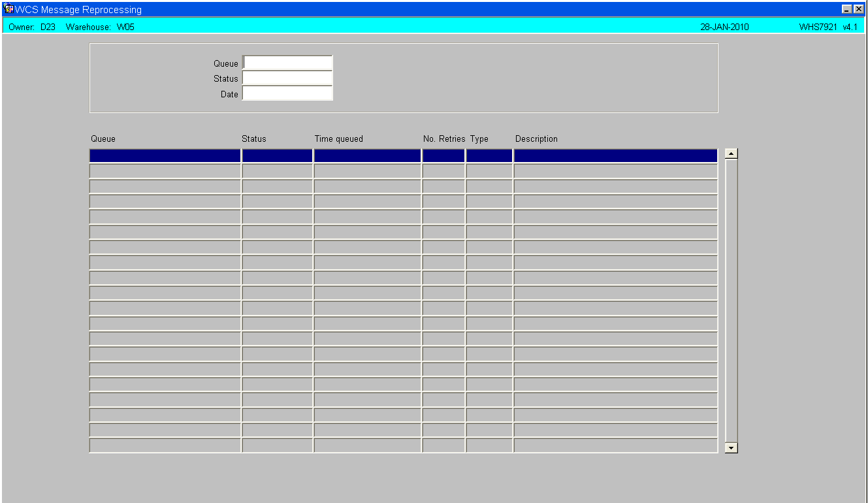Screen dimensions: 868x503
Task: Click the Queue filter input field
Action: pyautogui.click(x=287, y=63)
